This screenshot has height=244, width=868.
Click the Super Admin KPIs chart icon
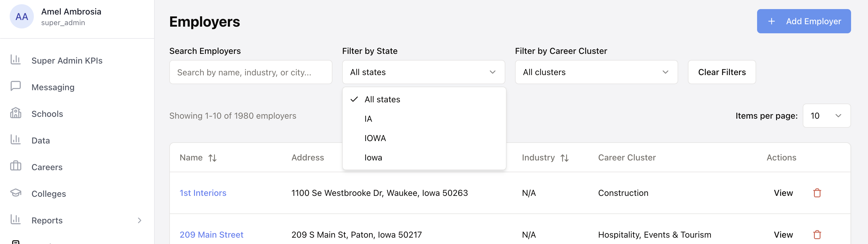pyautogui.click(x=15, y=60)
